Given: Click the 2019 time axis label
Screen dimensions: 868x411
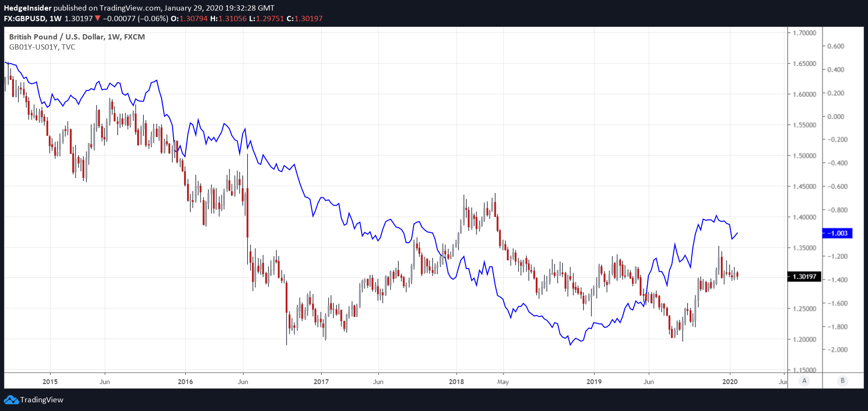Looking at the screenshot, I should click(x=594, y=382).
